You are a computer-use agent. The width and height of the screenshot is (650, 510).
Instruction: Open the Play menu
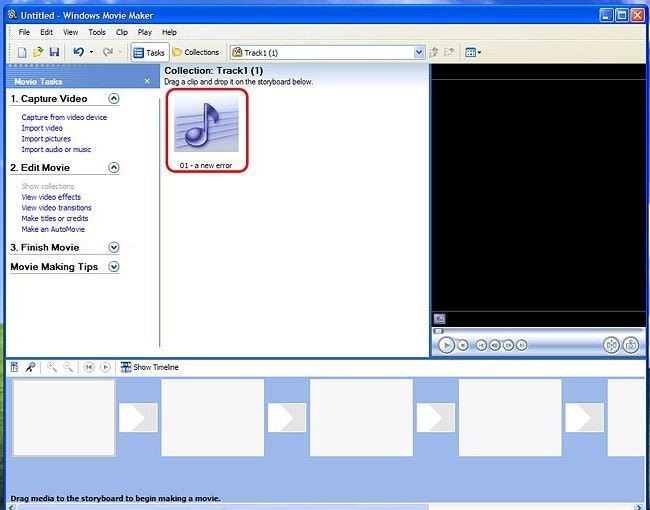click(145, 32)
